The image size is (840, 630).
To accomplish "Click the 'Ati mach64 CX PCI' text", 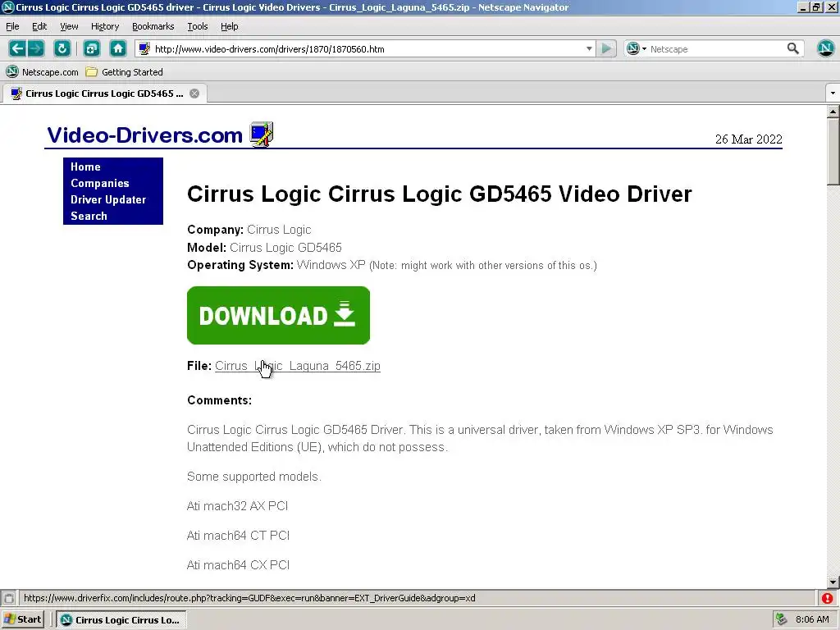I will (x=238, y=565).
